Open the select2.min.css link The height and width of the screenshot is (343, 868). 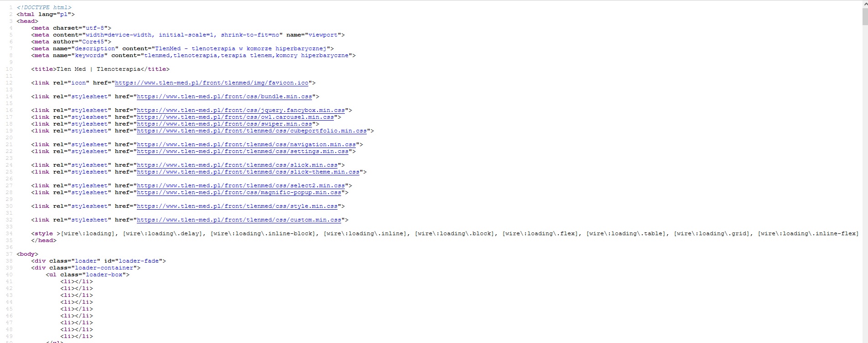tap(241, 186)
